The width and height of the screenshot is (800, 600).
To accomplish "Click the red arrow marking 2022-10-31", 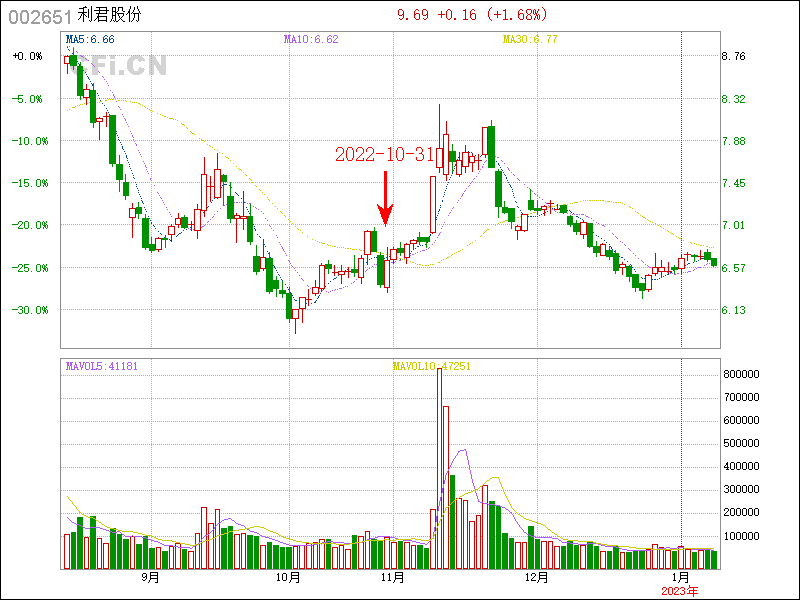I will tap(385, 198).
